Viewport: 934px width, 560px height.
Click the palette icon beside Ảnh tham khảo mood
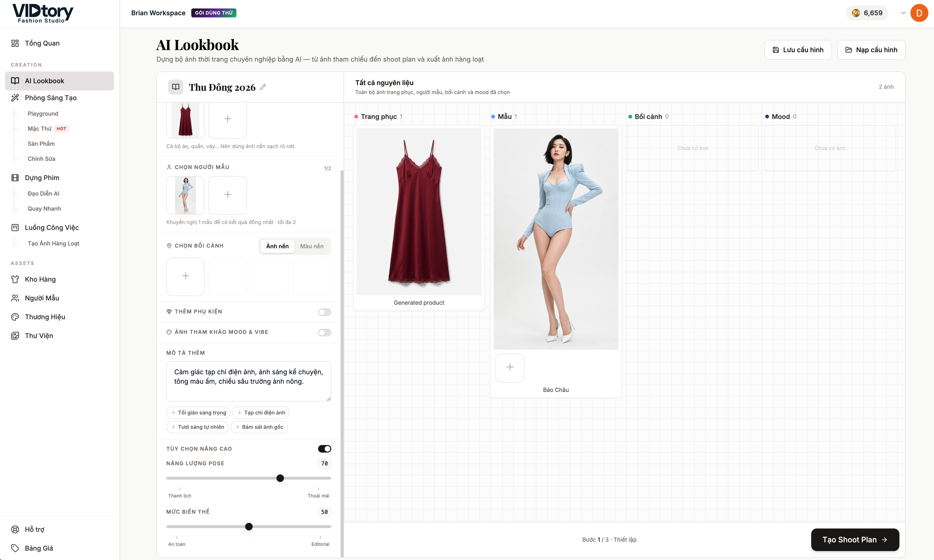point(169,332)
